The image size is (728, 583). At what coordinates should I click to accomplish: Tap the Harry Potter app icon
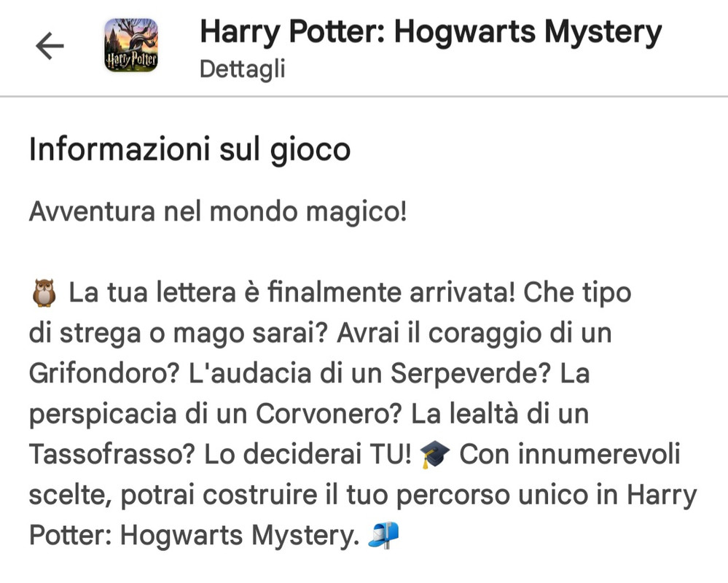131,45
